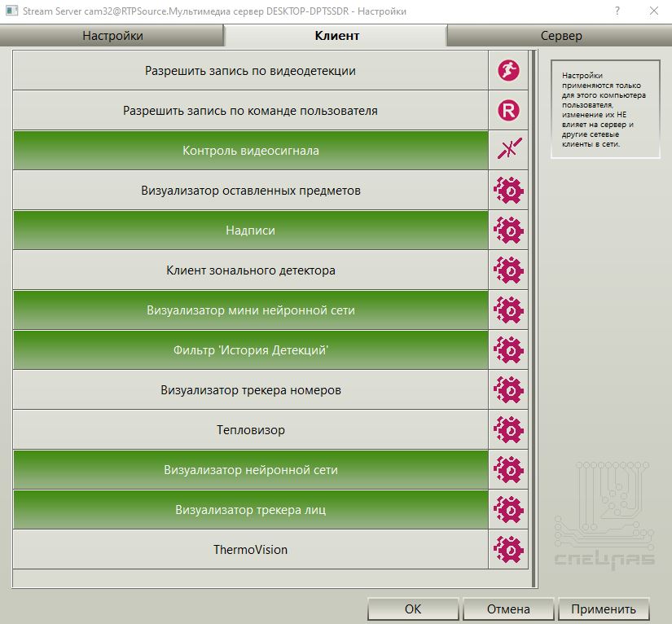Close the settings window
The image size is (672, 624).
(x=654, y=11)
